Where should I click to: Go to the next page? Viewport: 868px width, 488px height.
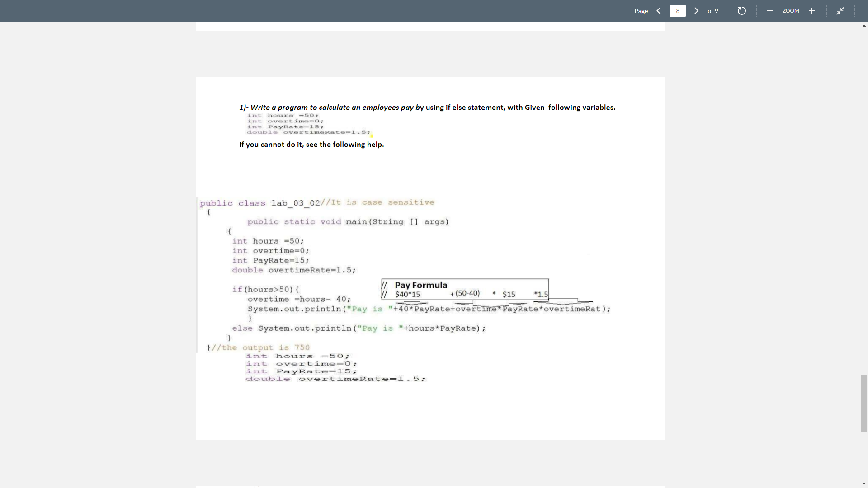coord(696,11)
